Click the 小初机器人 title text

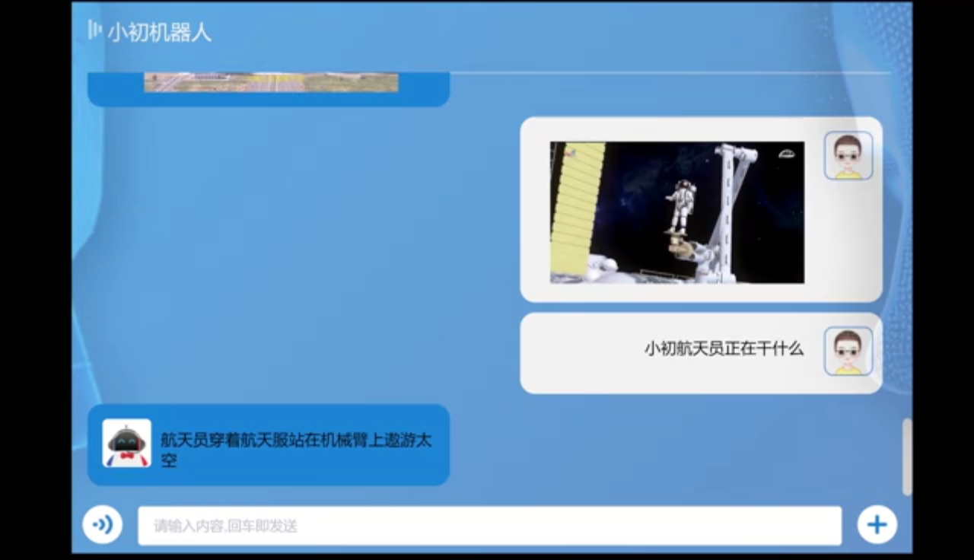coord(159,33)
